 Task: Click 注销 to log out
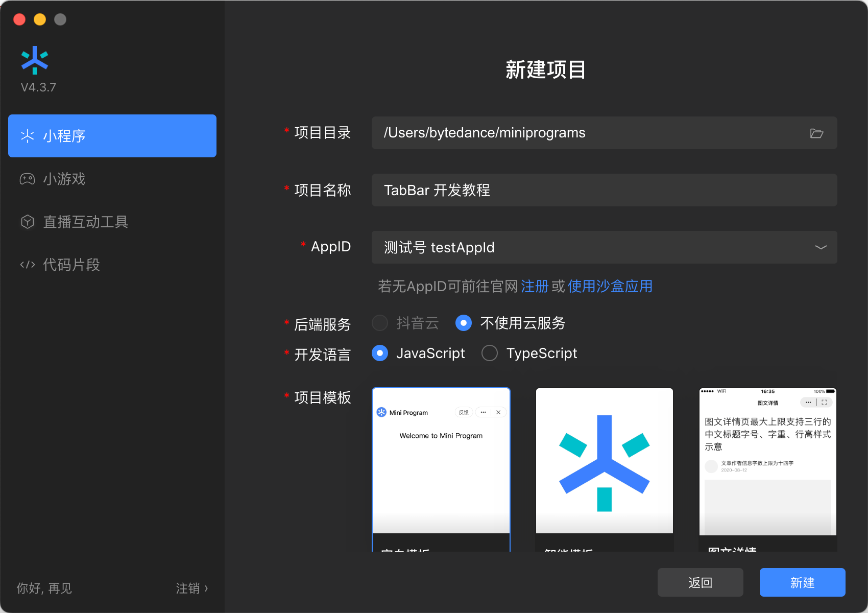pyautogui.click(x=192, y=588)
